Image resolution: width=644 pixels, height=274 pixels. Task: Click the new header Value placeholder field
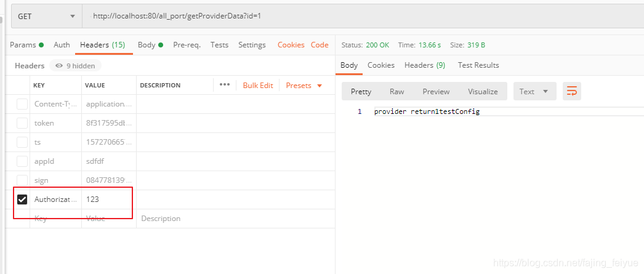click(109, 219)
